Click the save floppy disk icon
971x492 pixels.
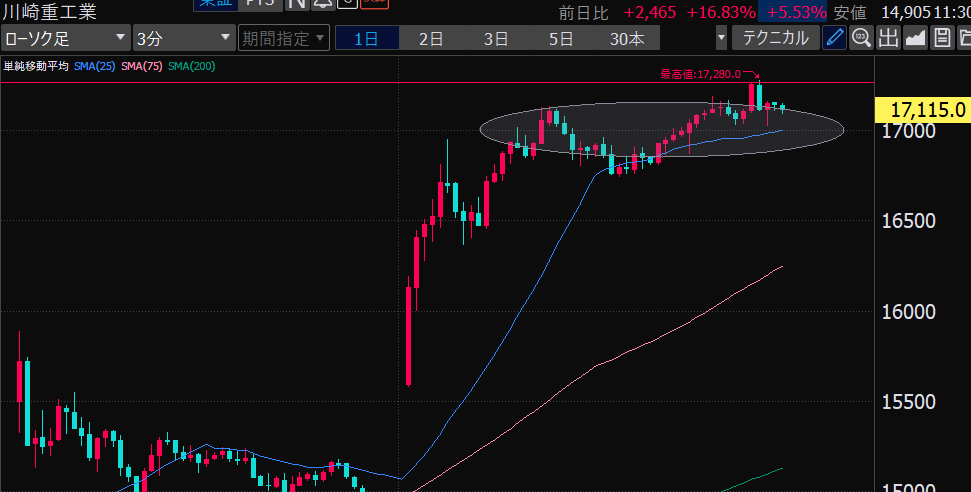click(x=941, y=39)
